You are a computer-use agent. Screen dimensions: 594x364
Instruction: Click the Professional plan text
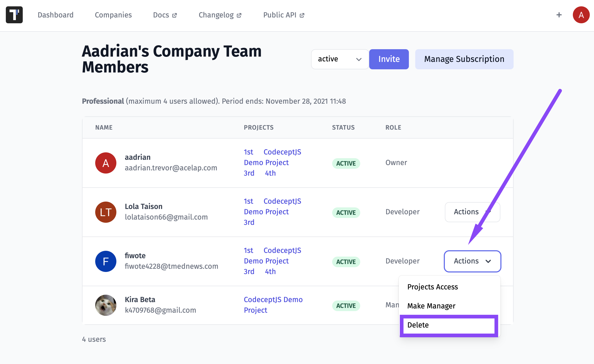coord(103,101)
